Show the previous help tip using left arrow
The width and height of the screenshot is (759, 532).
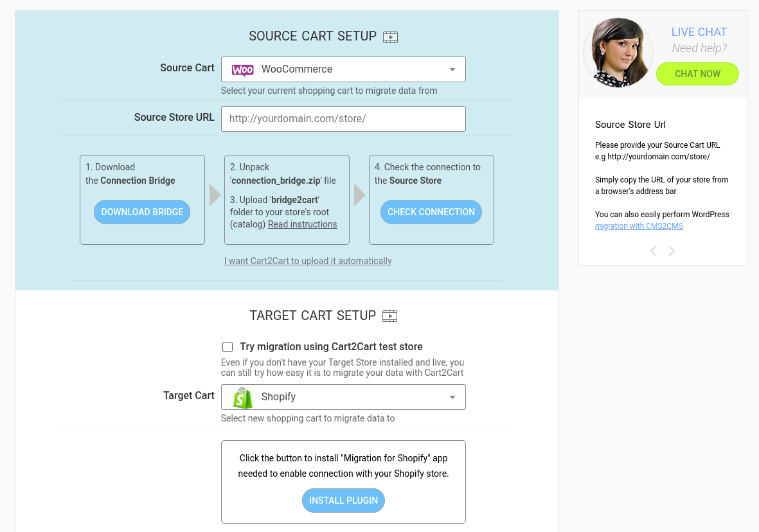pos(653,251)
